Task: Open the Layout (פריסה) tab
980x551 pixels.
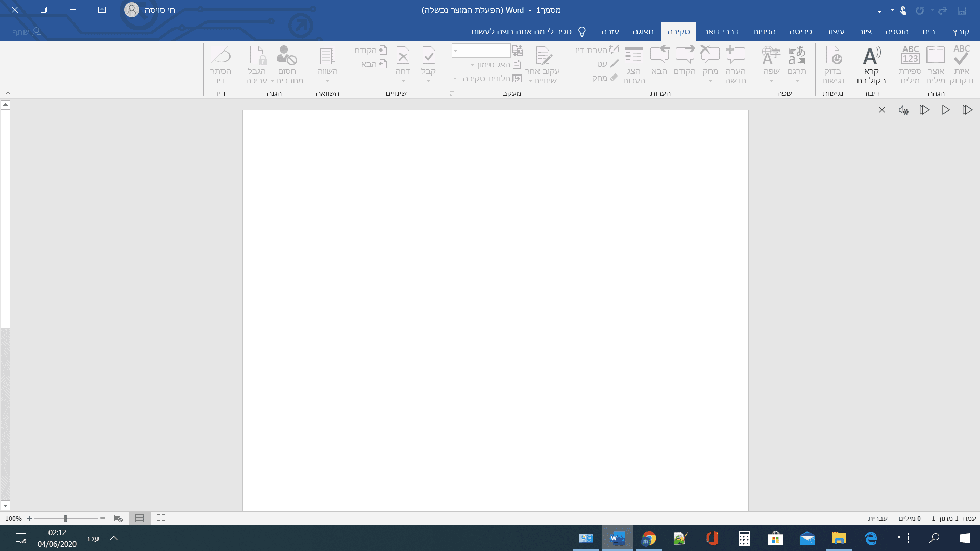Action: [x=800, y=32]
